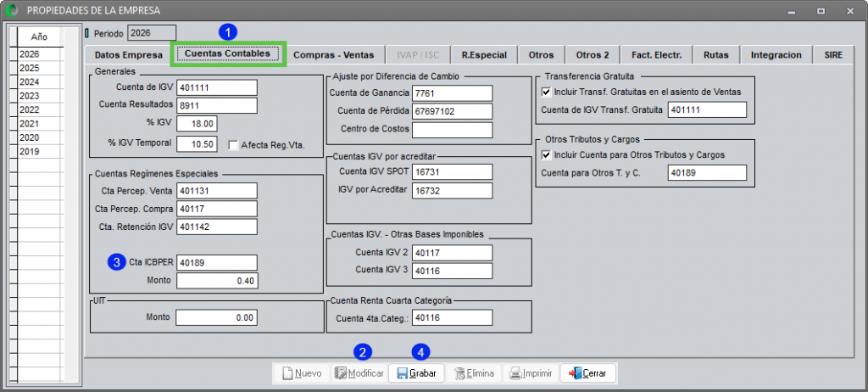Click the Cta ICBPER account field

pos(216,263)
